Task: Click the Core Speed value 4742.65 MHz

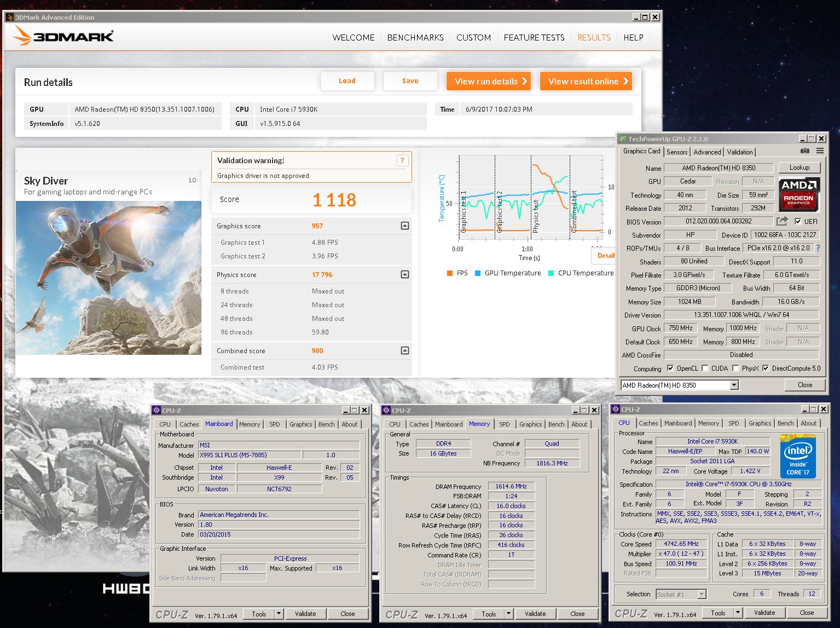Action: (681, 544)
